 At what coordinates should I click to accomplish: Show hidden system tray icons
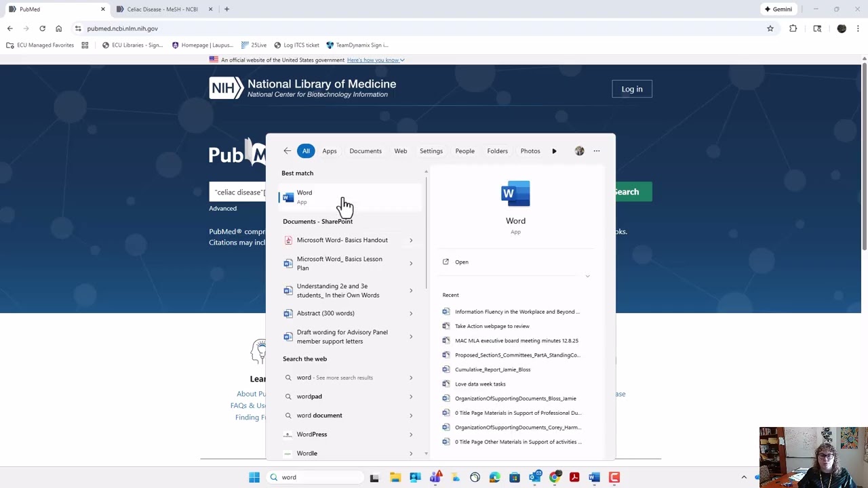point(744,477)
